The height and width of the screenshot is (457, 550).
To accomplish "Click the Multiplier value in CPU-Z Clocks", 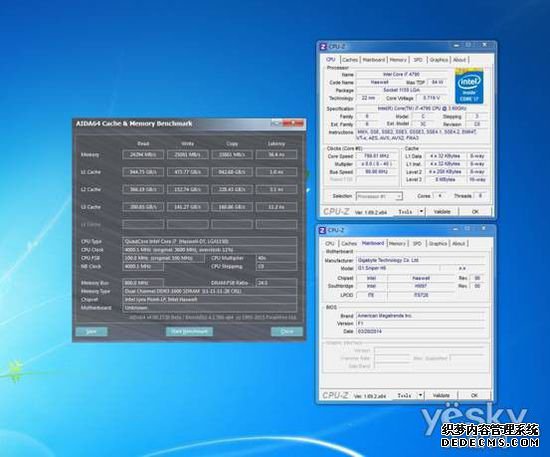I will click(376, 164).
